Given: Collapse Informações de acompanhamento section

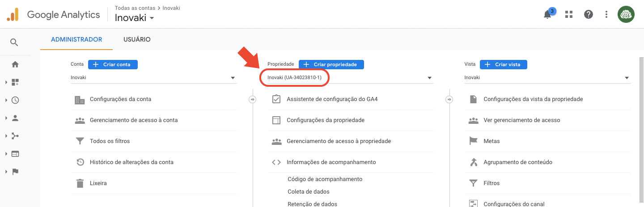Looking at the screenshot, I should click(331, 162).
